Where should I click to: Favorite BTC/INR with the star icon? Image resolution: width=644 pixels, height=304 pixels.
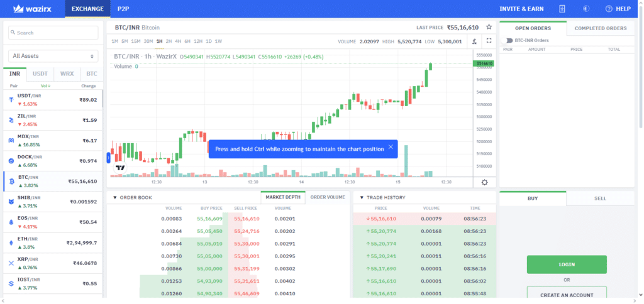point(489,27)
